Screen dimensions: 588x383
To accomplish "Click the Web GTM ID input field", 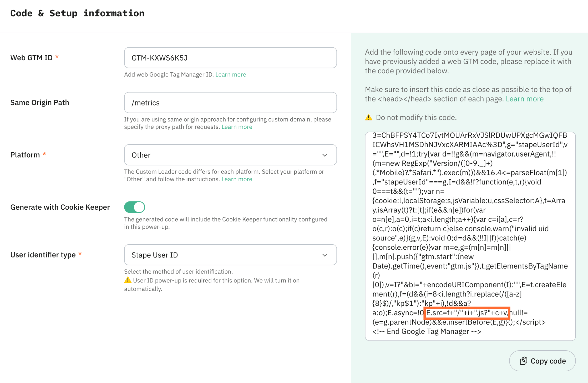I will (230, 58).
